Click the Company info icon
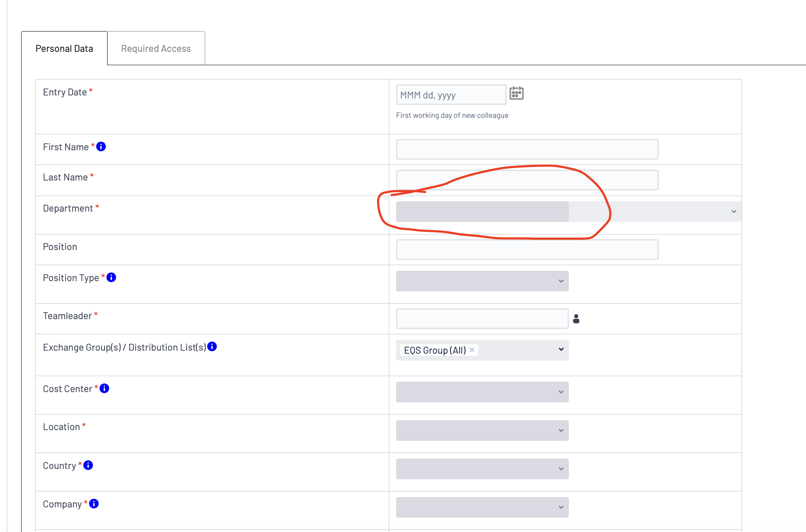This screenshot has width=806, height=532. tap(94, 504)
